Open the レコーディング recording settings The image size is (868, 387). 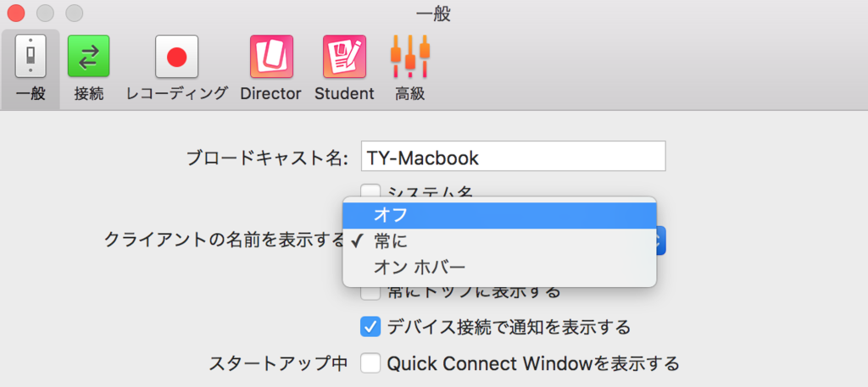click(x=176, y=69)
